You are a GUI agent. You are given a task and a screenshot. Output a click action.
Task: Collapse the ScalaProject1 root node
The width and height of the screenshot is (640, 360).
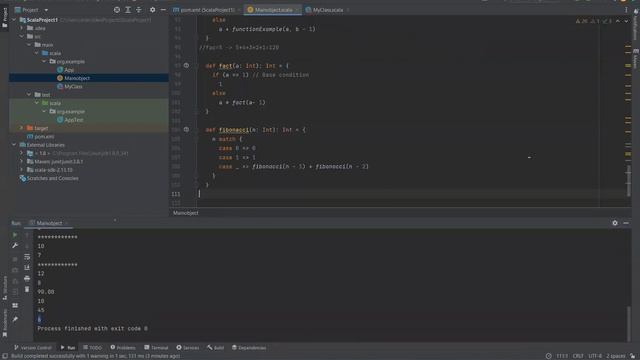tap(14, 20)
